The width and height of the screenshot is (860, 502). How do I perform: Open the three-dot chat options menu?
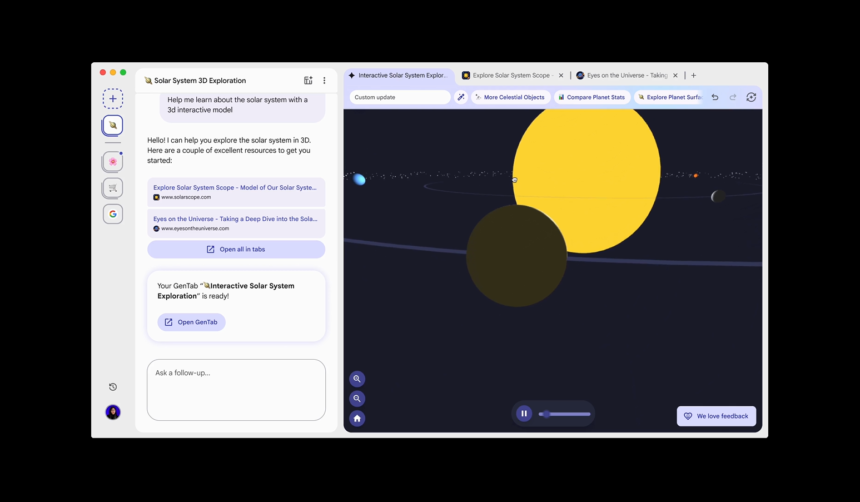click(x=324, y=80)
